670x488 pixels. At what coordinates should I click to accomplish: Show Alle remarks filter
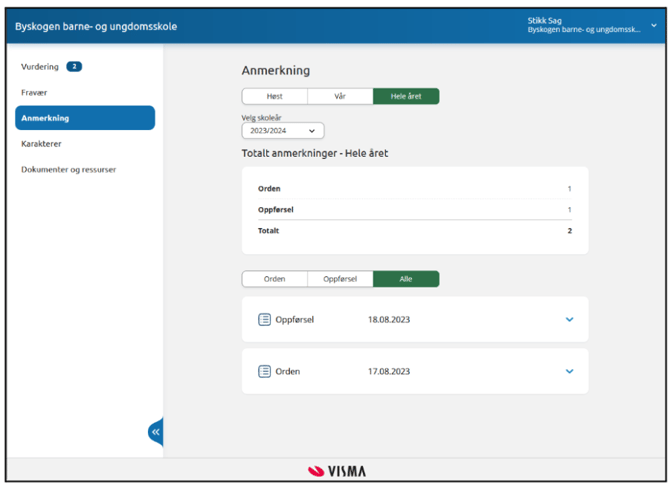[406, 279]
